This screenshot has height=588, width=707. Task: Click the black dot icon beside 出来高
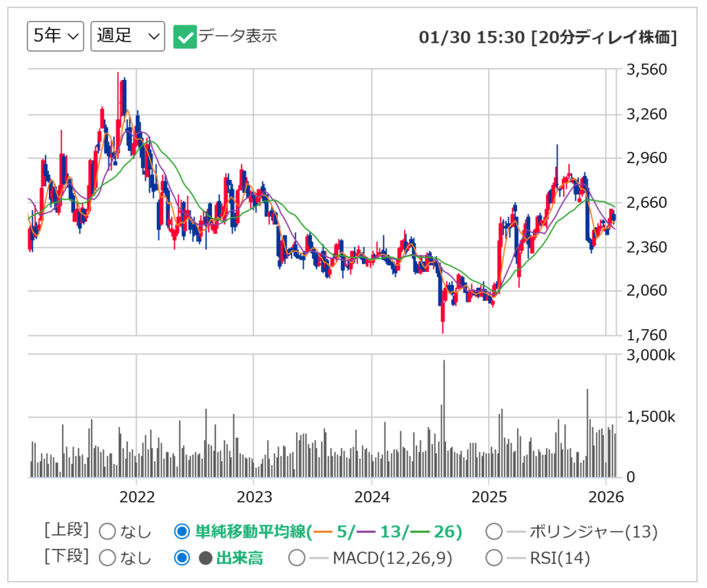tap(205, 558)
